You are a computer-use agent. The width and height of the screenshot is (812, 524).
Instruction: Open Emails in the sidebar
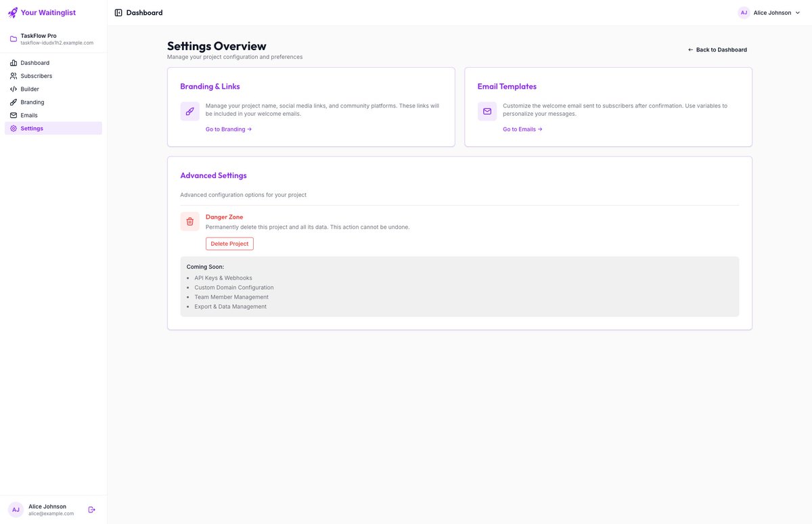[x=53, y=115]
